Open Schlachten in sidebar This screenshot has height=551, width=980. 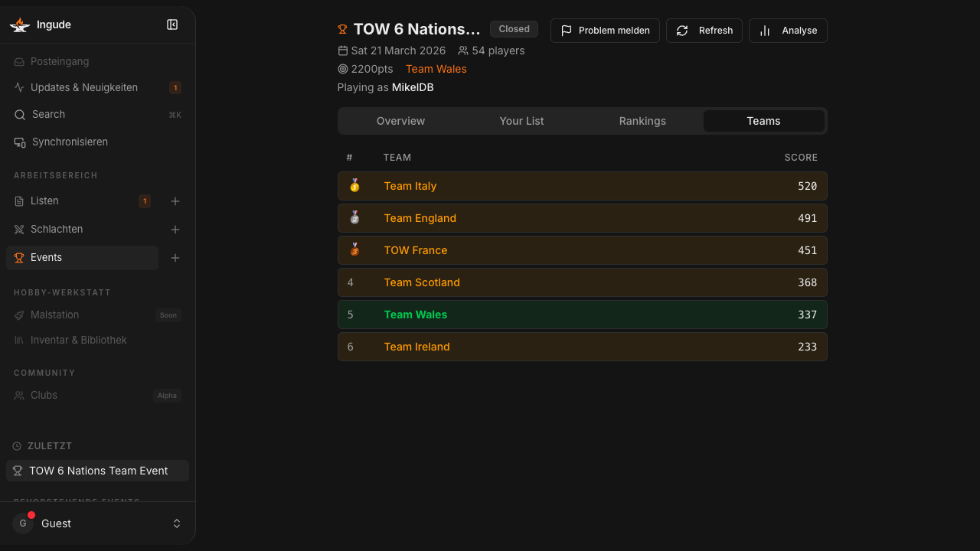(x=82, y=229)
